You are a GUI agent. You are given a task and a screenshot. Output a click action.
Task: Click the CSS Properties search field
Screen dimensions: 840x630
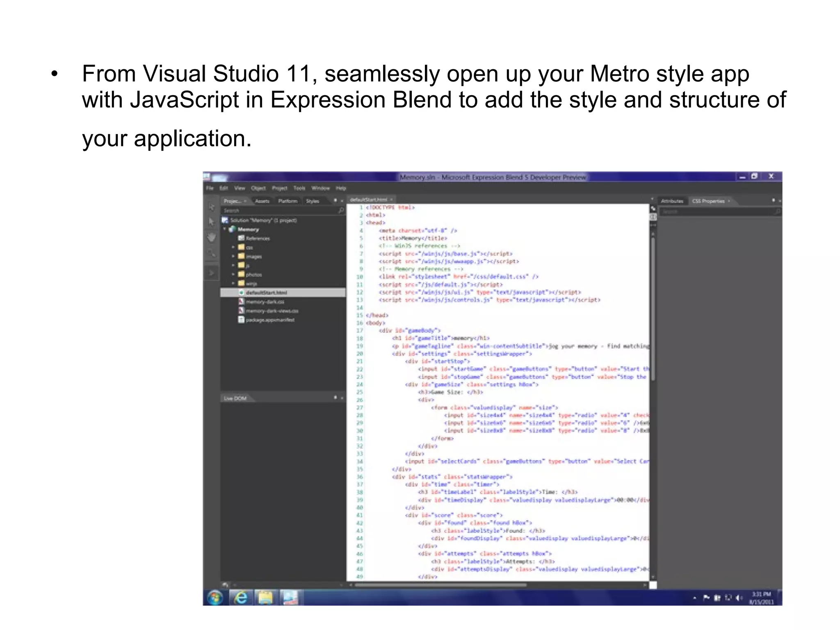pos(721,212)
